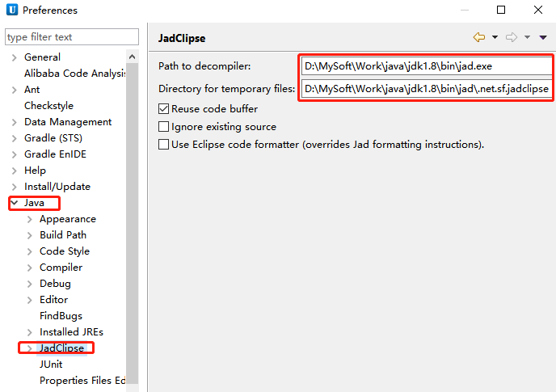Click the Directory for temporary files field
Screen dimensions: 556x392
click(427, 88)
